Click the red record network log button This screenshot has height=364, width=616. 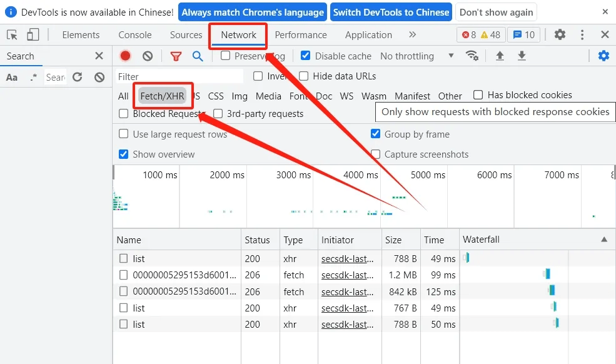[x=125, y=56]
